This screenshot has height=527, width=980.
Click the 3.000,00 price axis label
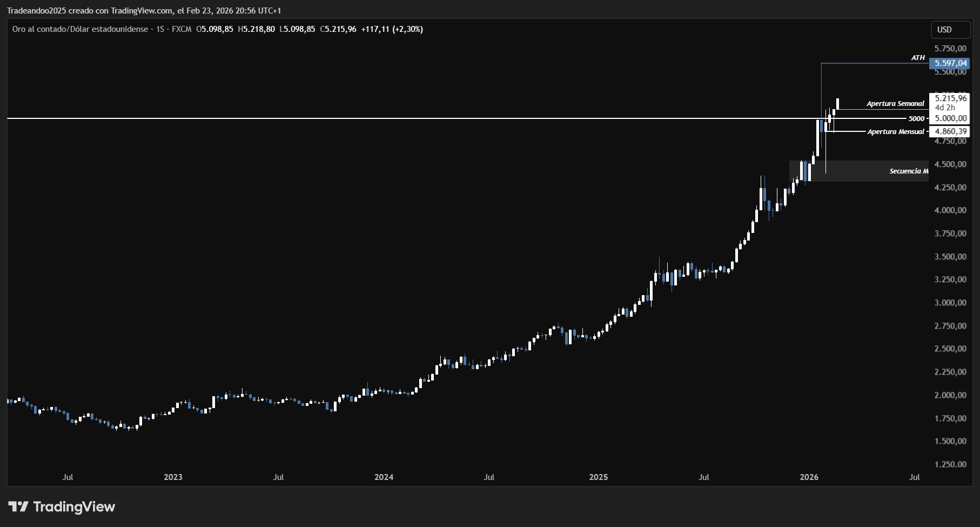tap(950, 303)
